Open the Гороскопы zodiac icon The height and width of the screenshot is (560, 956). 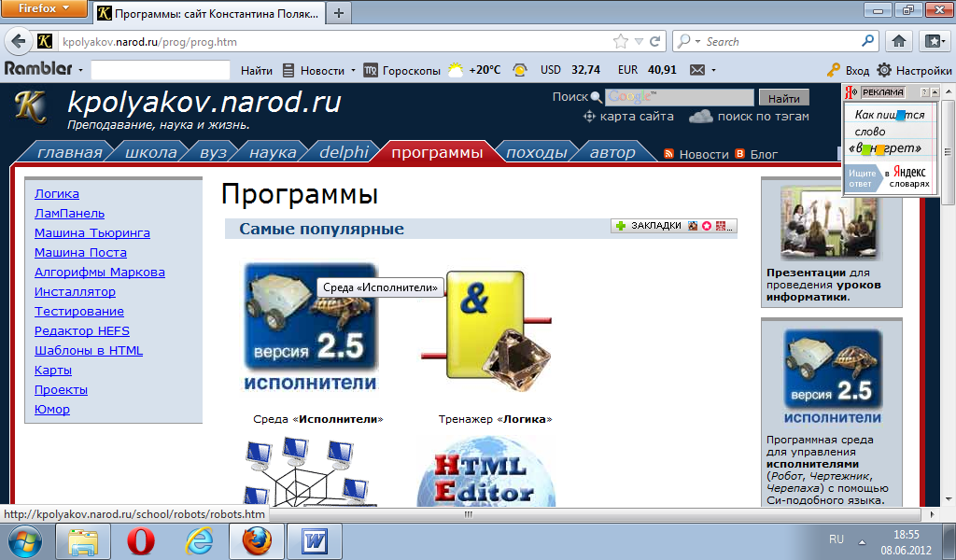coord(371,71)
